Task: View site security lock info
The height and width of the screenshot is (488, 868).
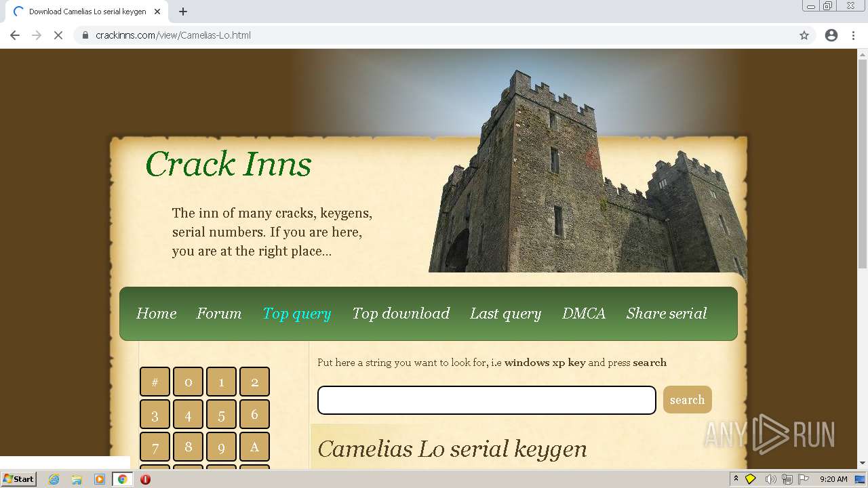Action: [x=85, y=35]
